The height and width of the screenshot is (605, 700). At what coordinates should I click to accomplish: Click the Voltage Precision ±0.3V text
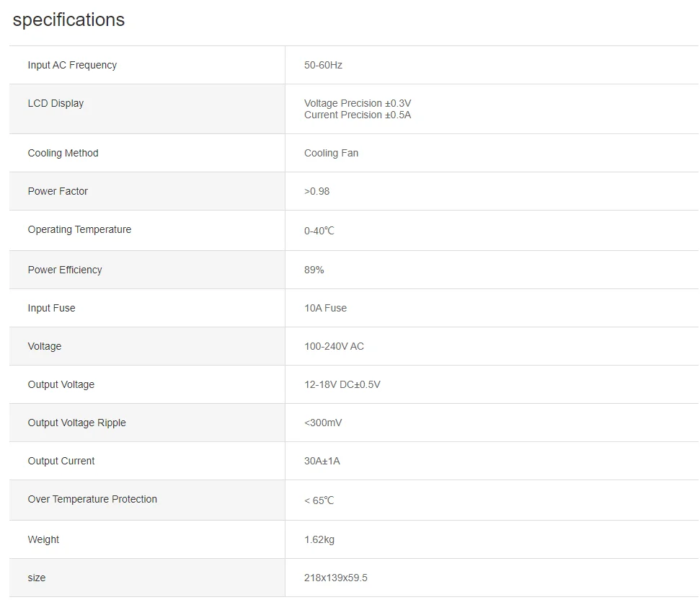(x=358, y=103)
